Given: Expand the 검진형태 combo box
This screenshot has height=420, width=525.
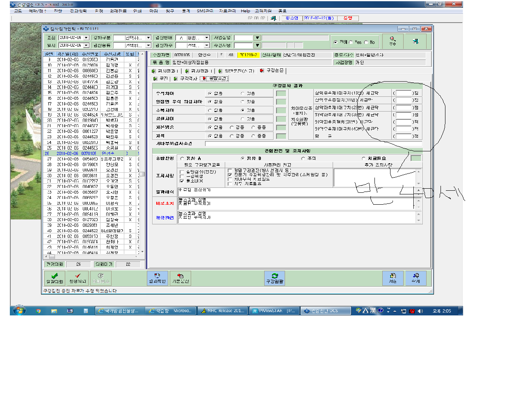Looking at the screenshot, I should (207, 38).
